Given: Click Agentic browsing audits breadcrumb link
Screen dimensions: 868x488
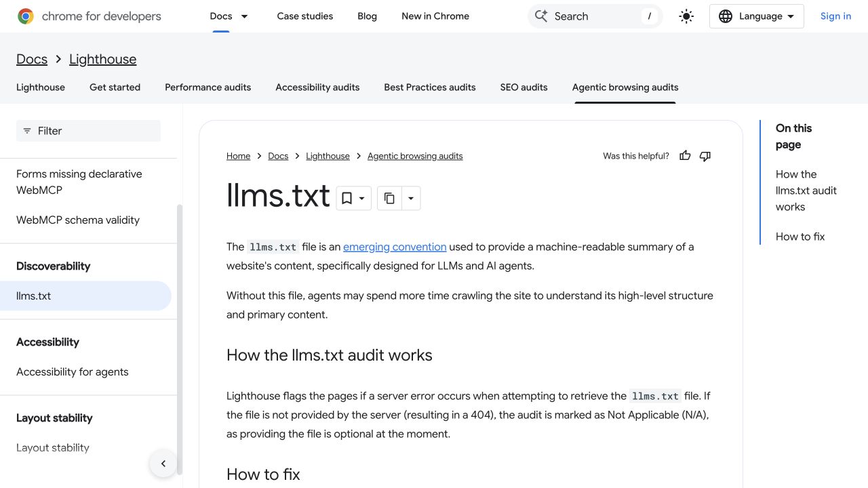Looking at the screenshot, I should click(x=415, y=156).
